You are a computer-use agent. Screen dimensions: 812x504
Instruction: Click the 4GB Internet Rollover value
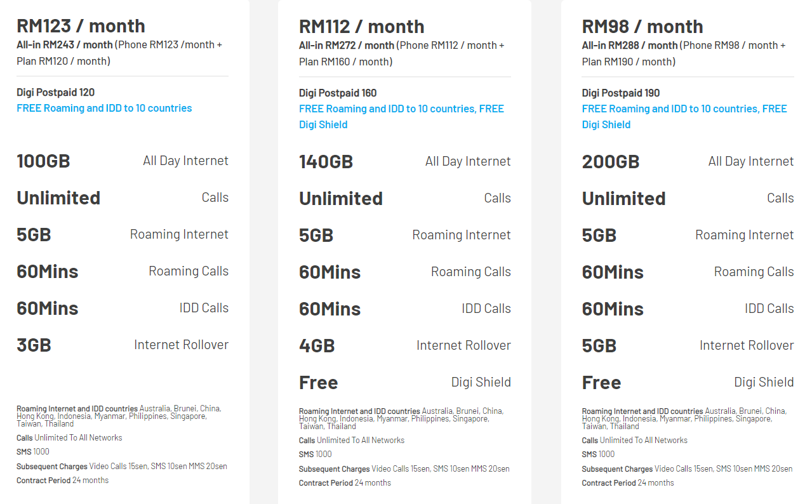(x=317, y=346)
